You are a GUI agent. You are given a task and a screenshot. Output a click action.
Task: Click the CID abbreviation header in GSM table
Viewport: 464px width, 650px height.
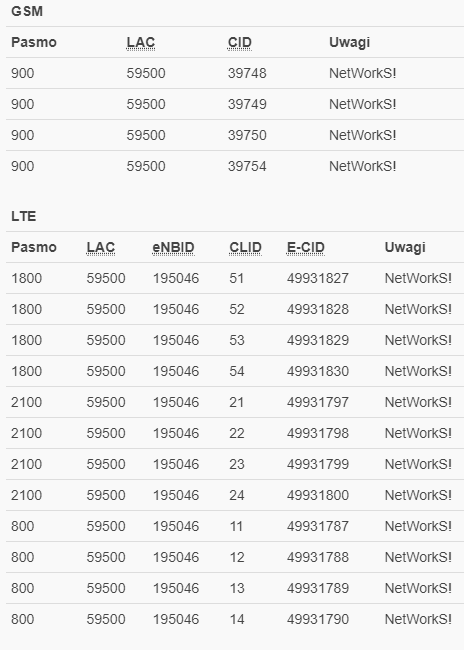coord(240,42)
